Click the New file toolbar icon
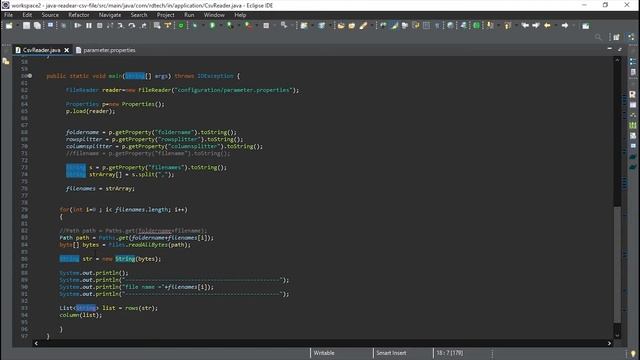The height and width of the screenshot is (360, 640). pyautogui.click(x=9, y=26)
